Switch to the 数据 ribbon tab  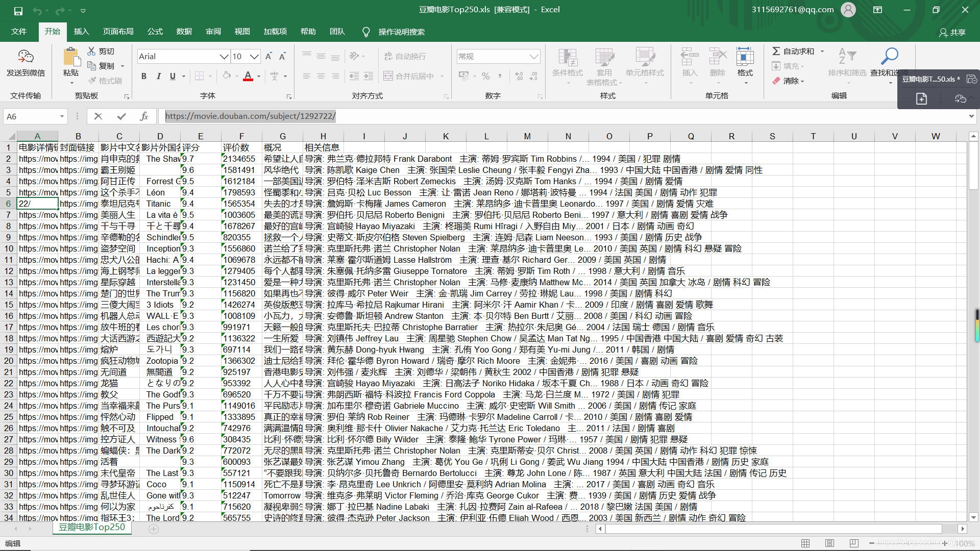(x=184, y=32)
